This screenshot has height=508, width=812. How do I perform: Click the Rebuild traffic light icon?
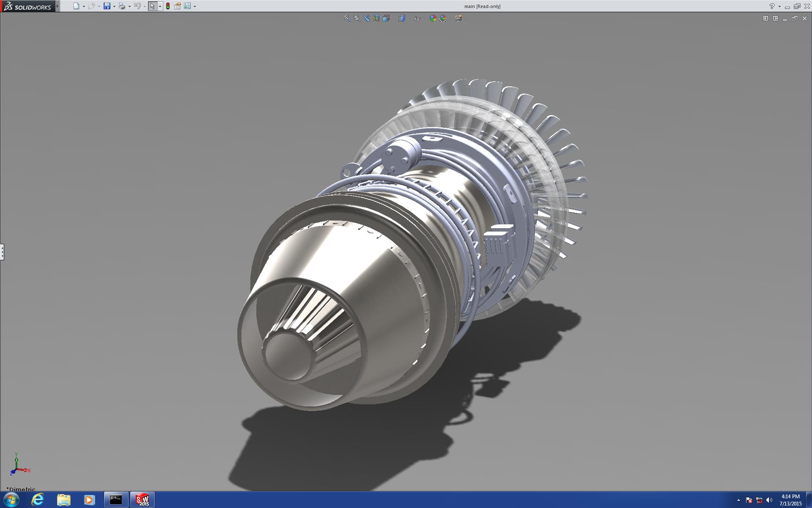(168, 6)
